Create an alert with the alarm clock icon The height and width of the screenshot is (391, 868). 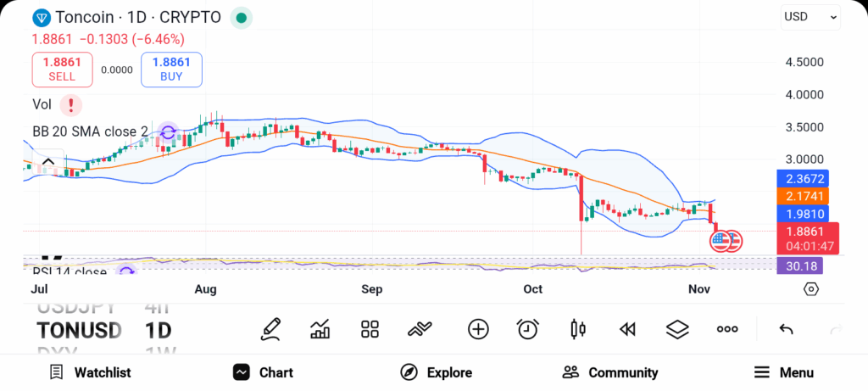(528, 329)
